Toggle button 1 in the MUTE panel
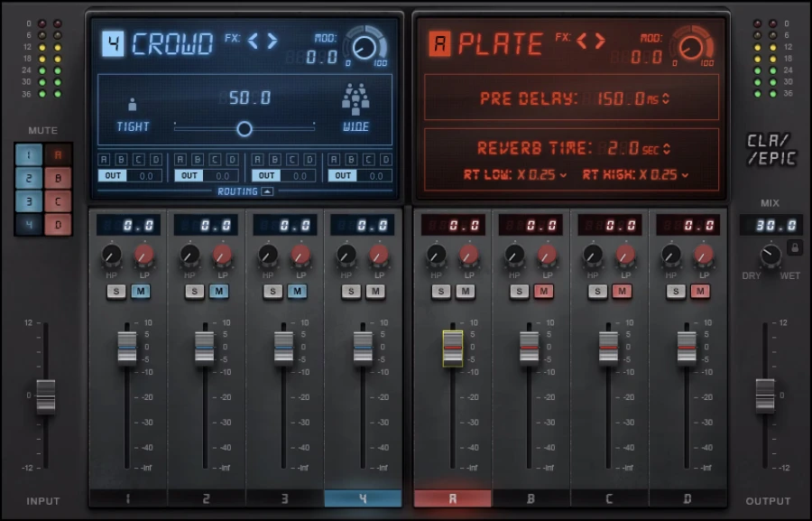 pyautogui.click(x=29, y=154)
